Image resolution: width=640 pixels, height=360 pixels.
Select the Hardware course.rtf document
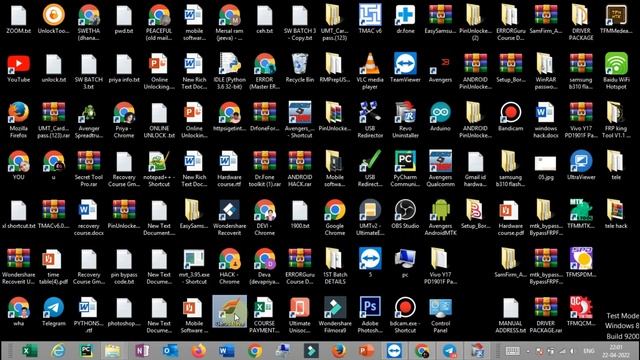pos(229,169)
